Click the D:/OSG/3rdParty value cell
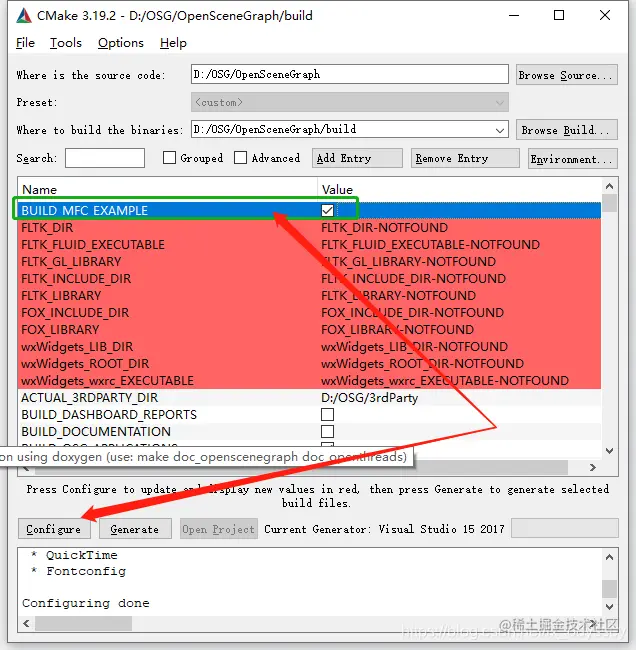Viewport: 636px width, 650px height. tap(369, 398)
